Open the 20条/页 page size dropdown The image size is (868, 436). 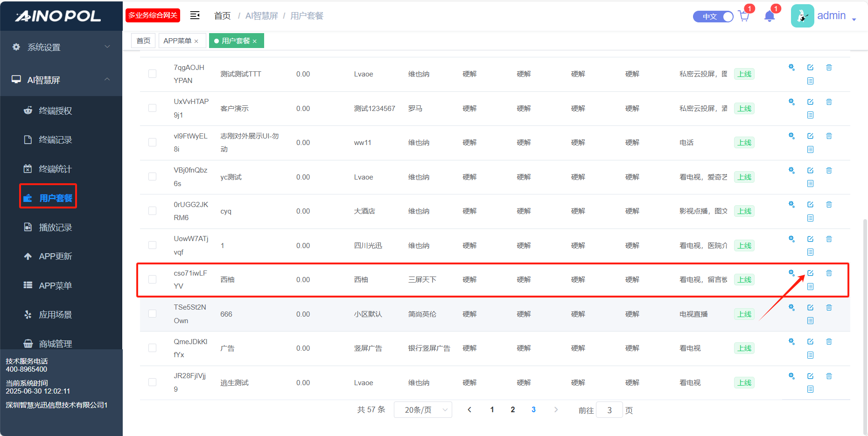(423, 410)
